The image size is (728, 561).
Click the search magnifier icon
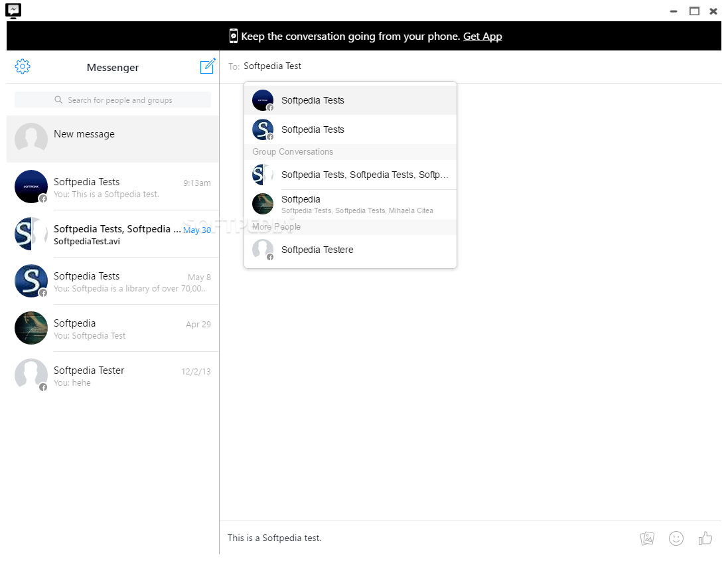click(x=58, y=100)
